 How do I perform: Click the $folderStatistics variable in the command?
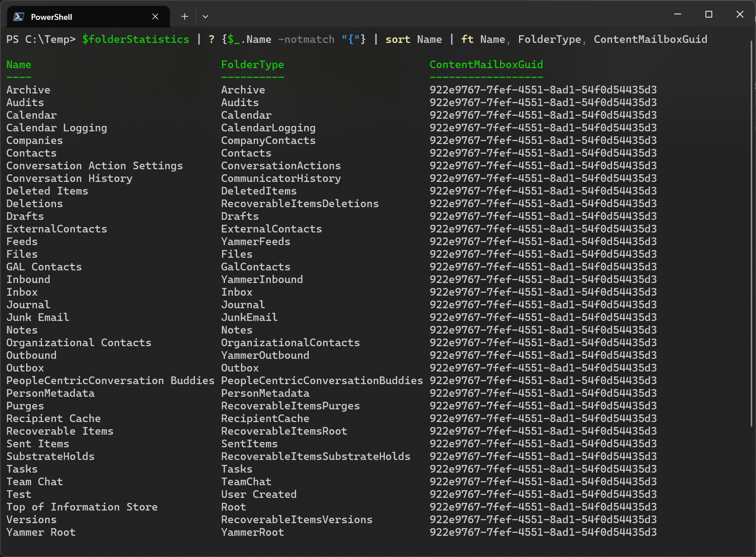point(136,39)
